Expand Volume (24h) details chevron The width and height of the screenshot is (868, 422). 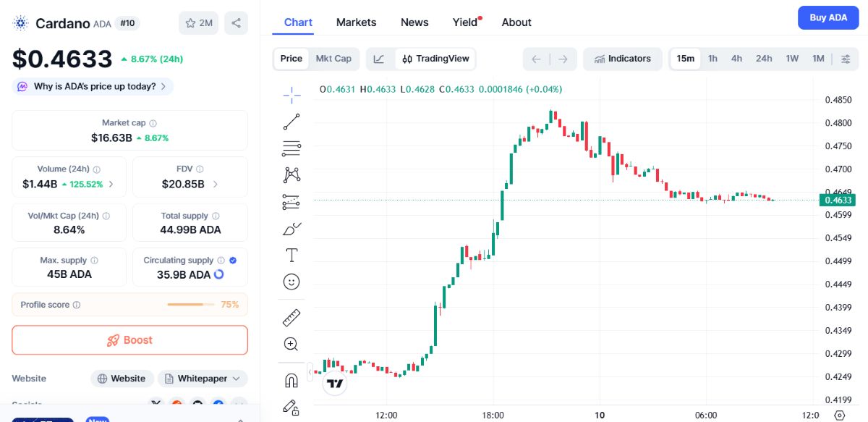(x=111, y=184)
